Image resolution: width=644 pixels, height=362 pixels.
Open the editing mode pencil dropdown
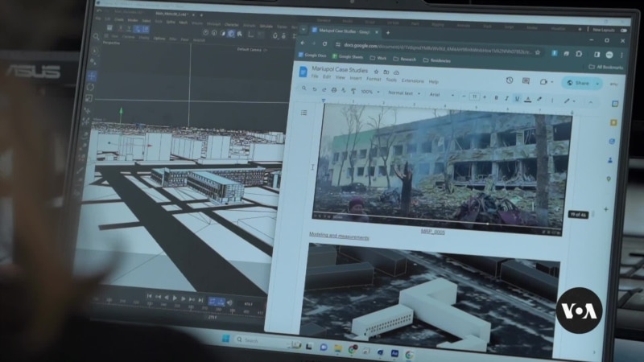pyautogui.click(x=569, y=101)
